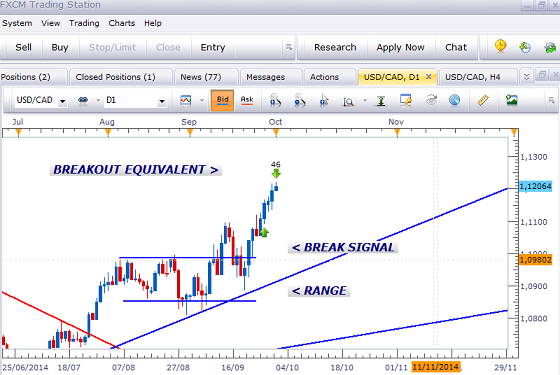
Task: Click the 1,09802 cursor price label
Action: 535,260
